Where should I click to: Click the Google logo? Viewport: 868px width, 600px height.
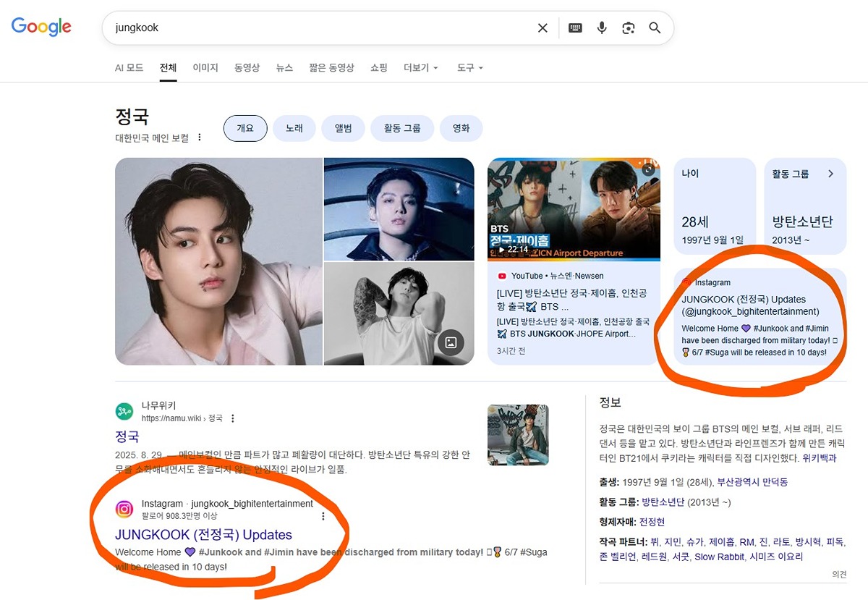pyautogui.click(x=41, y=28)
